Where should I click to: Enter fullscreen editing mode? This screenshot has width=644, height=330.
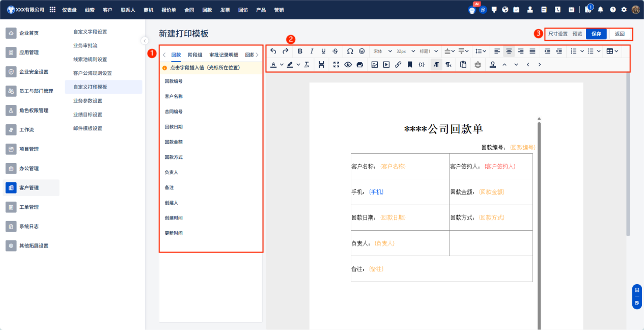click(x=336, y=65)
